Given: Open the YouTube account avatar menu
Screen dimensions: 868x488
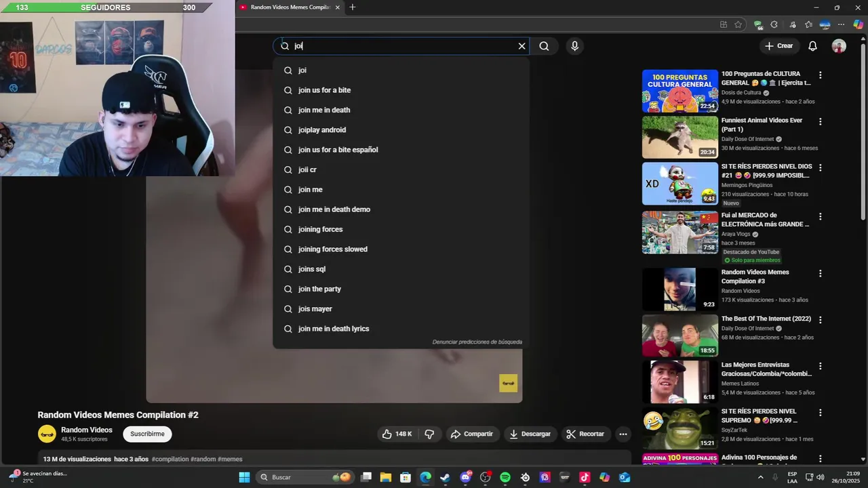Looking at the screenshot, I should pyautogui.click(x=839, y=46).
